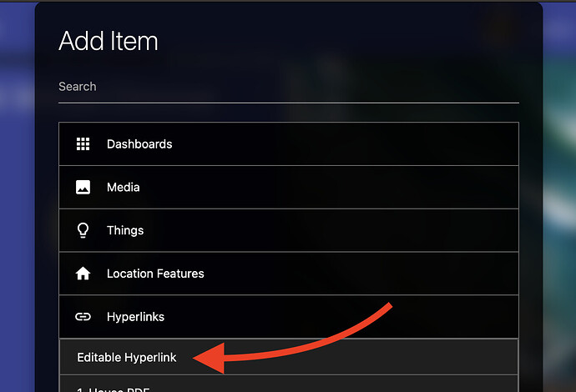This screenshot has width=576, height=392.
Task: Focus the Search input field
Action: [x=289, y=87]
